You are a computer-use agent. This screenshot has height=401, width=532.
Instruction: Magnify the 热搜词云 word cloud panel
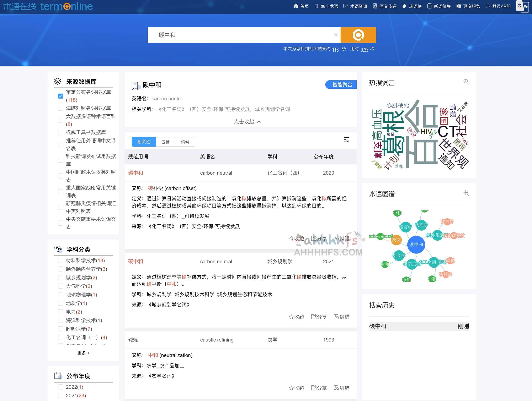466,82
